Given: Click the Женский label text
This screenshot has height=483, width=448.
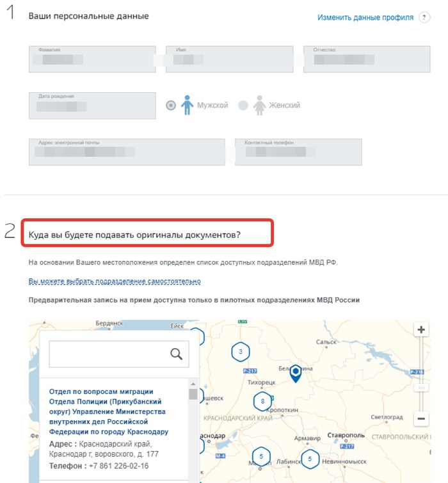Looking at the screenshot, I should pos(284,106).
